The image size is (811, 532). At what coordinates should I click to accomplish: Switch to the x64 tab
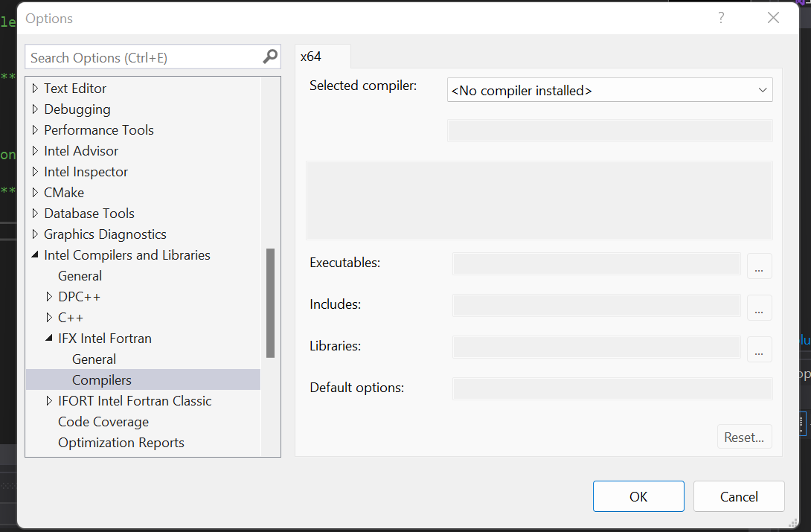[322, 56]
